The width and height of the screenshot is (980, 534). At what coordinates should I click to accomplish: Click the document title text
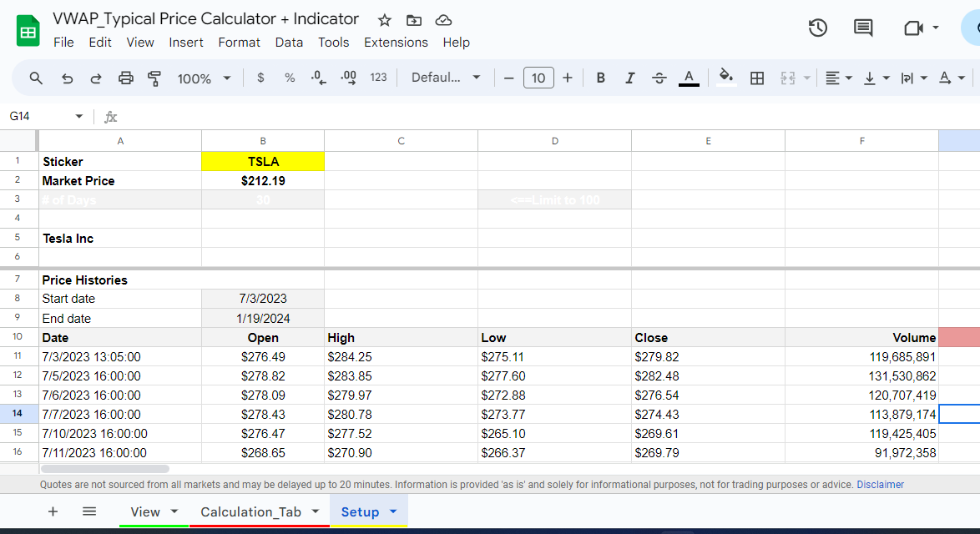[205, 18]
